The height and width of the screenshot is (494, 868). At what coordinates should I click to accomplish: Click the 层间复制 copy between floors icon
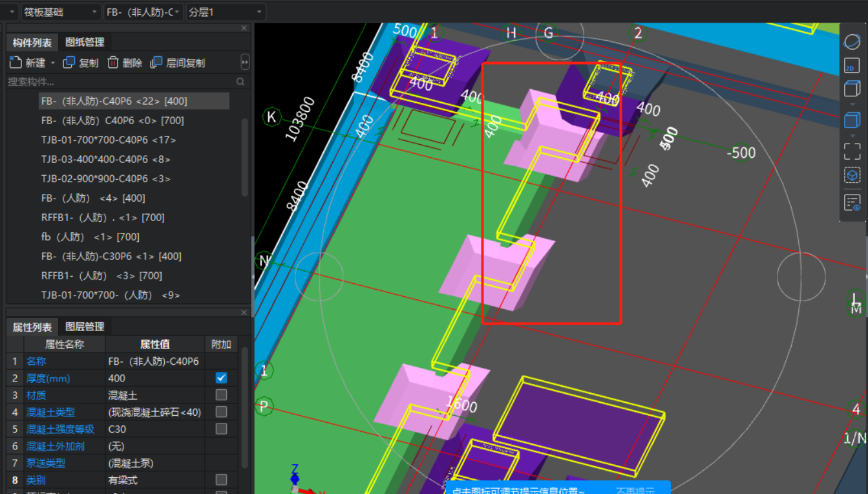click(x=156, y=62)
